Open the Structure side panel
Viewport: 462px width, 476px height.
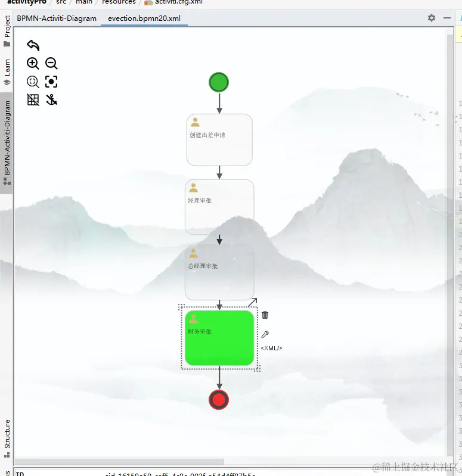tap(7, 438)
